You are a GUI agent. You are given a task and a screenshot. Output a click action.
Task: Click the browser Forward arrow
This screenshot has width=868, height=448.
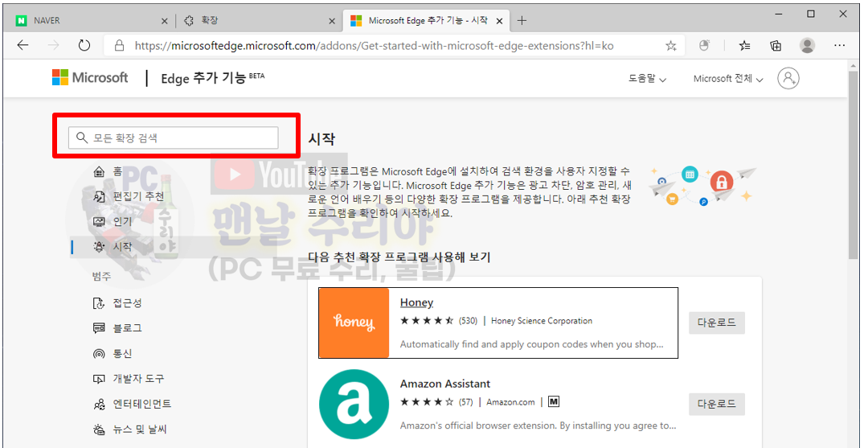[54, 45]
